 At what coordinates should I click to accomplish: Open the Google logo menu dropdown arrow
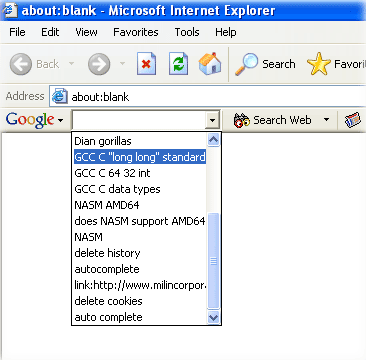pos(60,121)
